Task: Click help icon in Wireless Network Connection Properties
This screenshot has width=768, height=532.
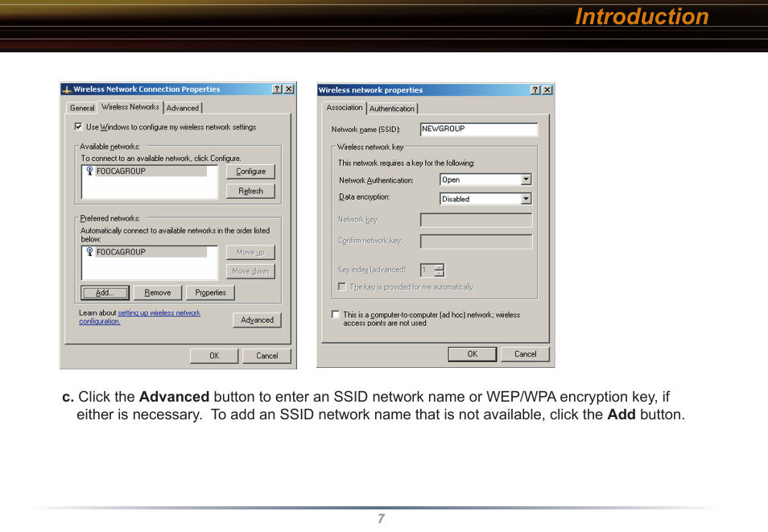Action: pos(277,89)
